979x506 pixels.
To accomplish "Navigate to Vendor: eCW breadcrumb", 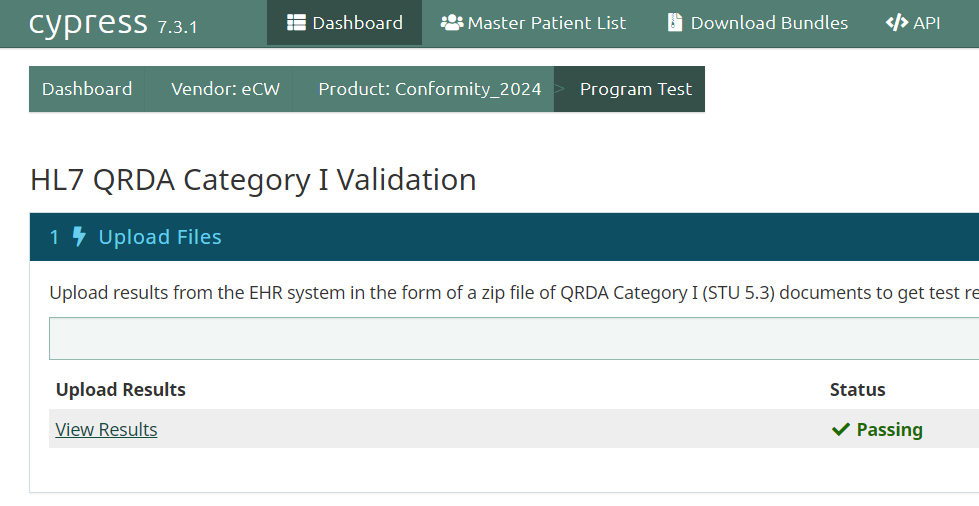I will click(225, 89).
